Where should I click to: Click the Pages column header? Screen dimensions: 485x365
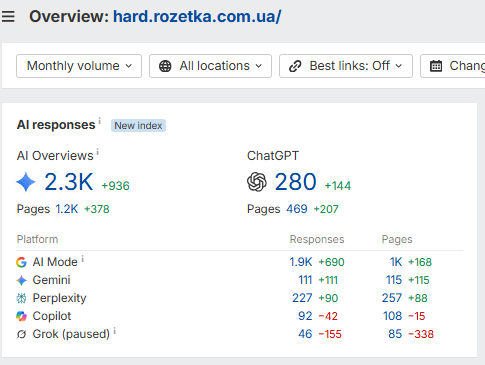[x=397, y=239]
